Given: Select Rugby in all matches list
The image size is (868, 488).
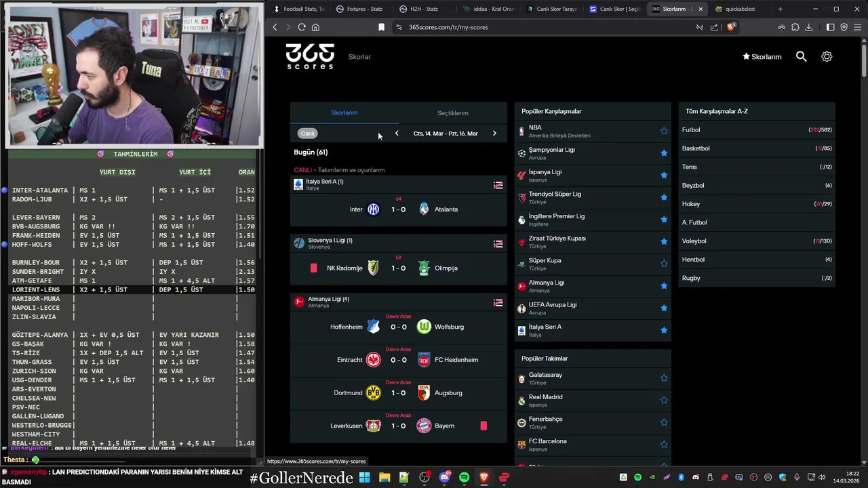Looking at the screenshot, I should tap(757, 278).
